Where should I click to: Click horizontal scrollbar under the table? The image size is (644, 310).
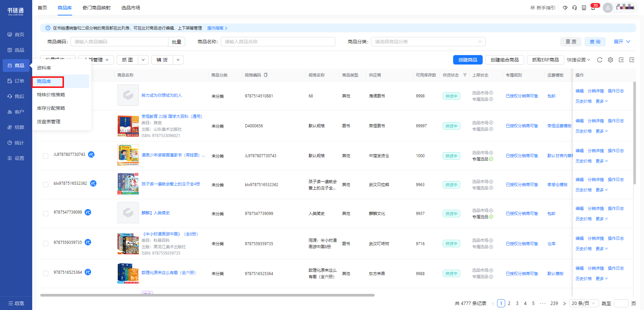(207, 295)
